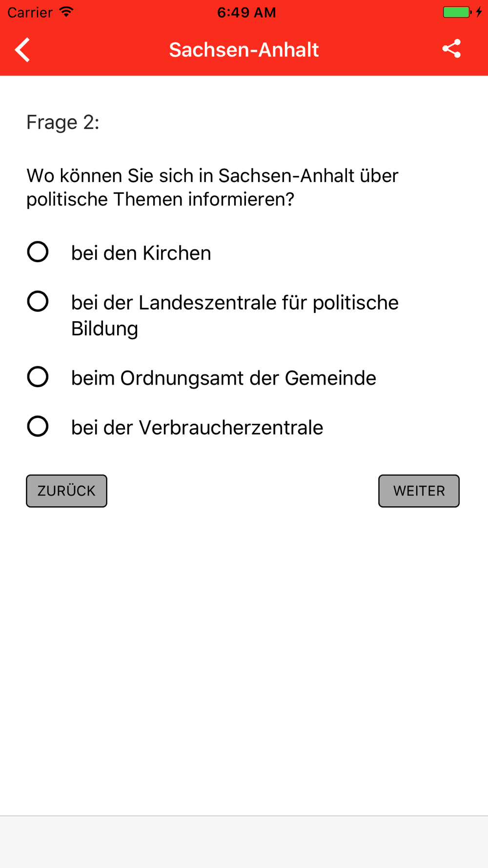Tap the question text about politische Themen
The image size is (488, 868).
(x=212, y=187)
